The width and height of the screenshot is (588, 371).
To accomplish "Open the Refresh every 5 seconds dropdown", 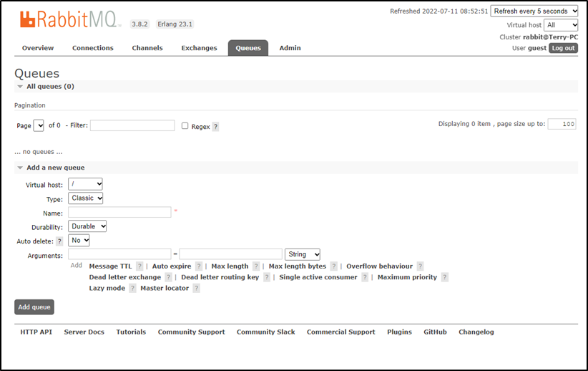I will pyautogui.click(x=534, y=11).
